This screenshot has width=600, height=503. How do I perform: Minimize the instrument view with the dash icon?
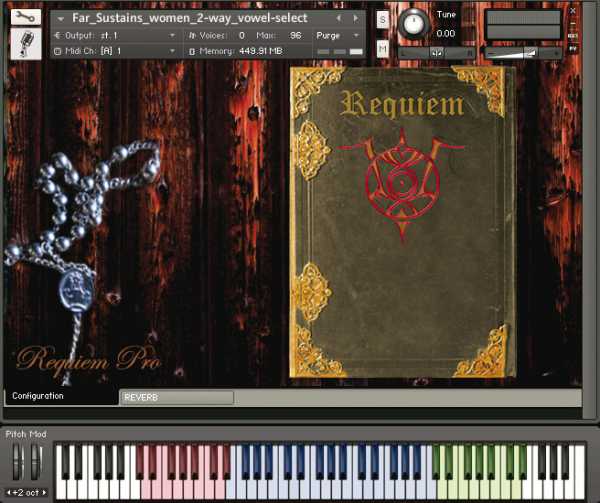coord(573,24)
